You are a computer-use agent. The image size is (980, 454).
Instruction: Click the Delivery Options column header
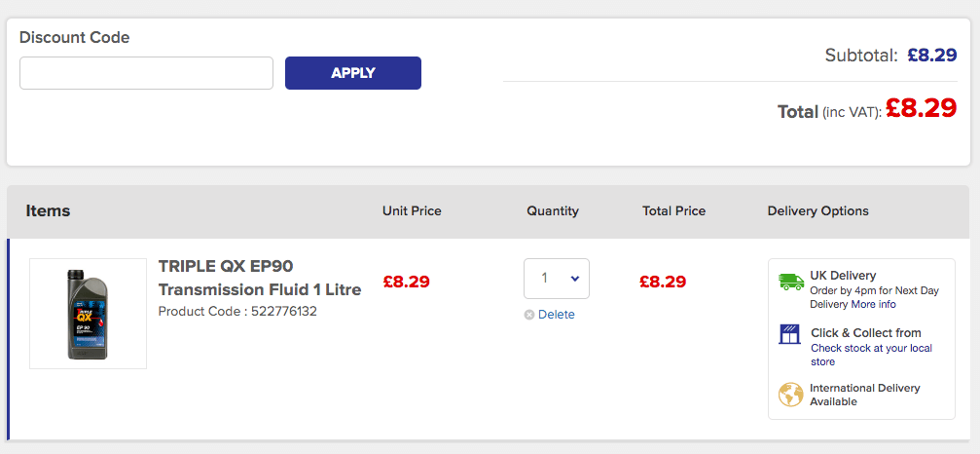[818, 211]
